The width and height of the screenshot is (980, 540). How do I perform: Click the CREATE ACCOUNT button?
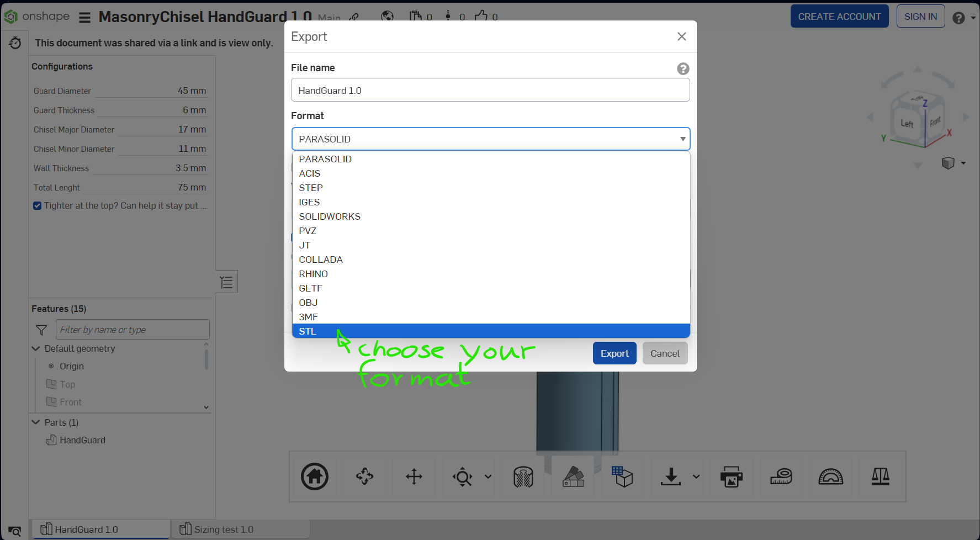pyautogui.click(x=839, y=17)
